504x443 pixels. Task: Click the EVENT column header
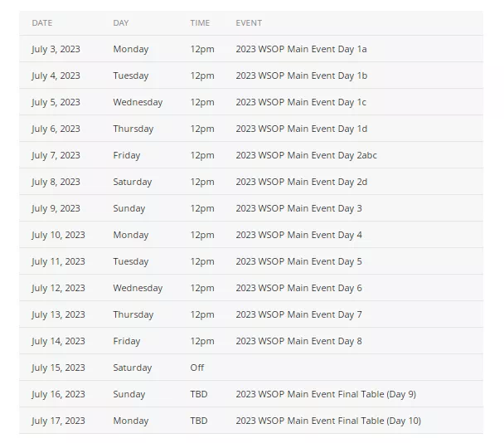coord(249,23)
